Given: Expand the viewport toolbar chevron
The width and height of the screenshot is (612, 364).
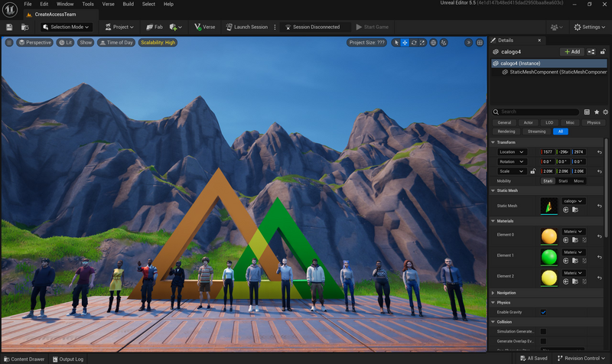Looking at the screenshot, I should 468,43.
